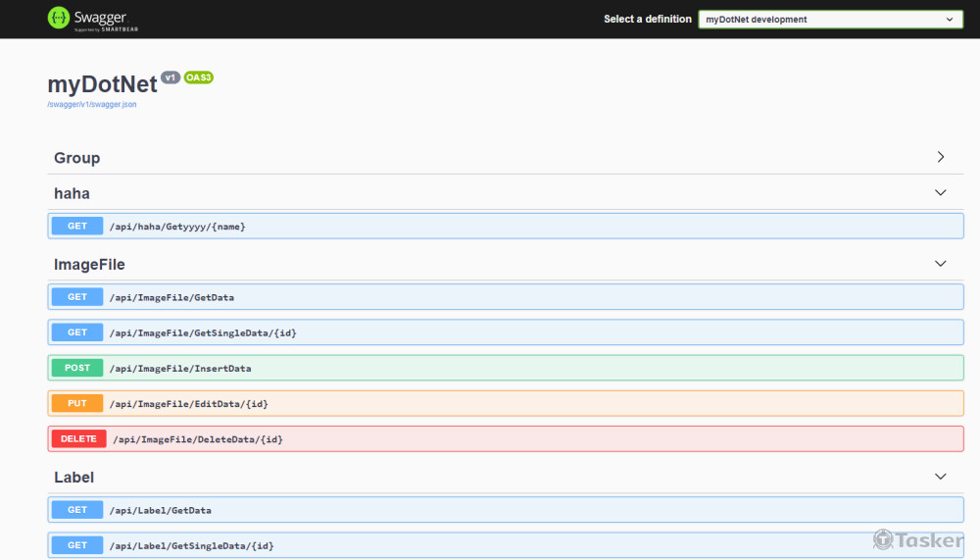Screen dimensions: 980x560
Task: Expand GET /api/ImageFile/GetData endpoint
Action: [171, 297]
